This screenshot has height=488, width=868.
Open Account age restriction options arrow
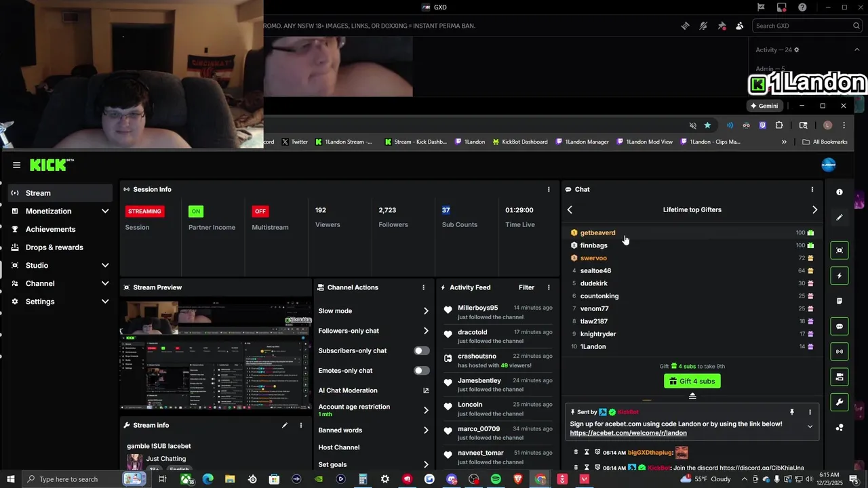(426, 410)
